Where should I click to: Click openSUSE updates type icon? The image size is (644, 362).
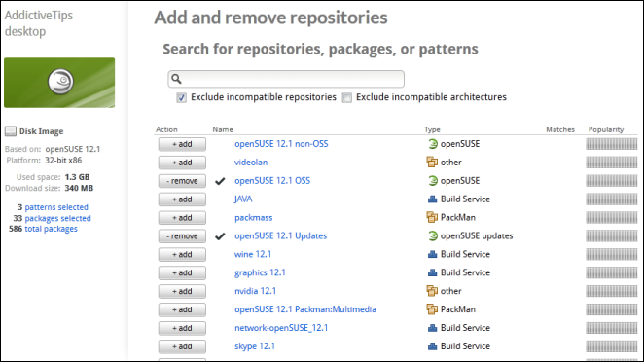tap(433, 235)
